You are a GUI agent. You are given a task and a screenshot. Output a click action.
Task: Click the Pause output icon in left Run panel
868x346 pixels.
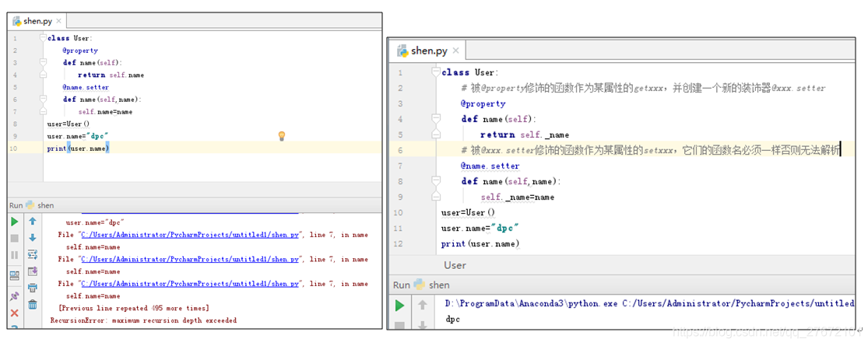tap(14, 255)
